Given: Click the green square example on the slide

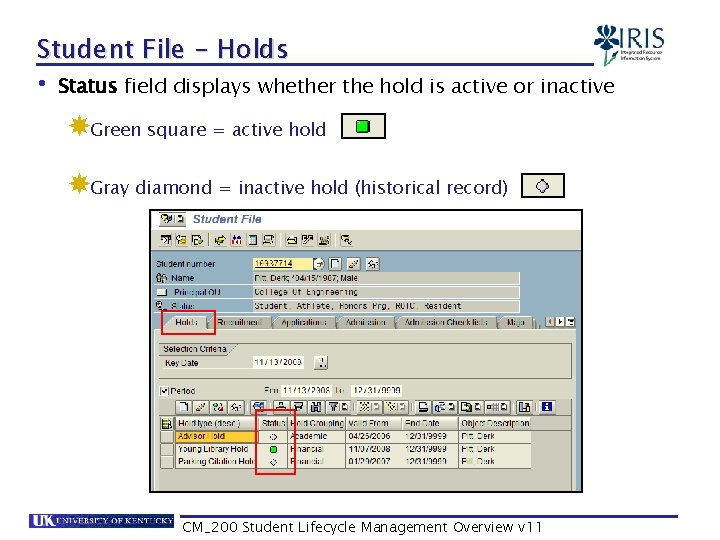Looking at the screenshot, I should pos(363,126).
